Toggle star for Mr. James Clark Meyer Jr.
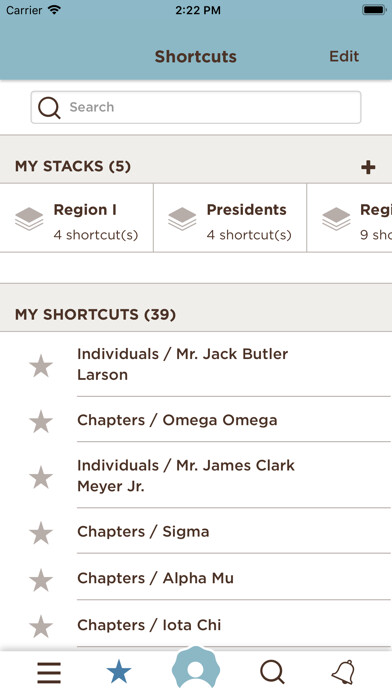Viewport: 392px width, 696px height. [x=41, y=477]
